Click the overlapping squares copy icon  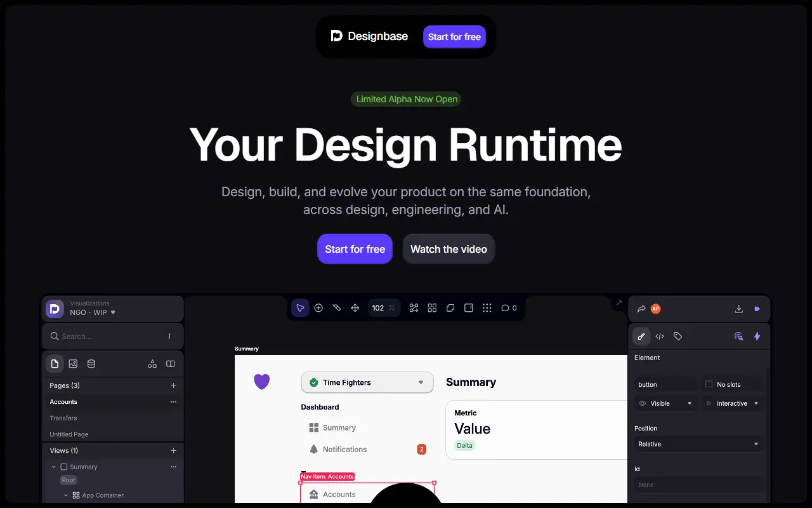click(x=450, y=308)
